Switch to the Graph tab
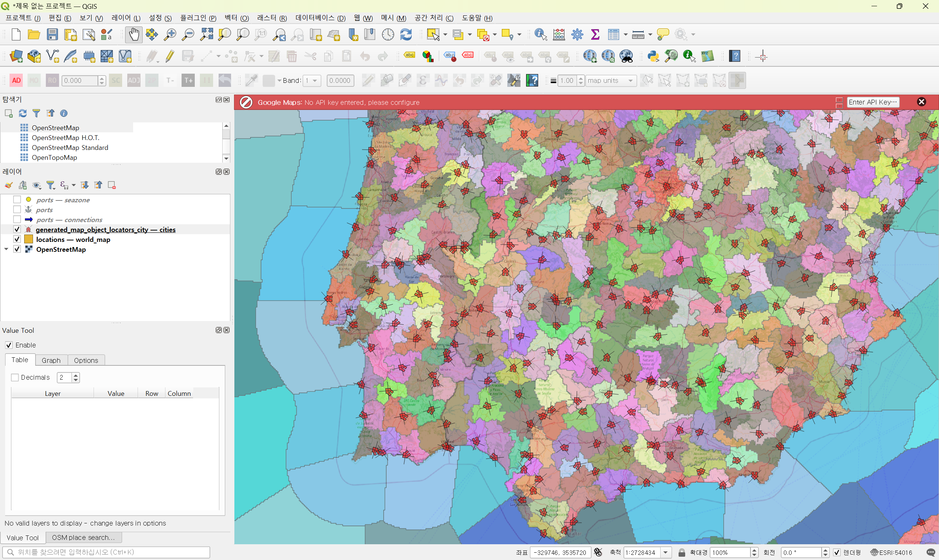The image size is (939, 560). 51,360
